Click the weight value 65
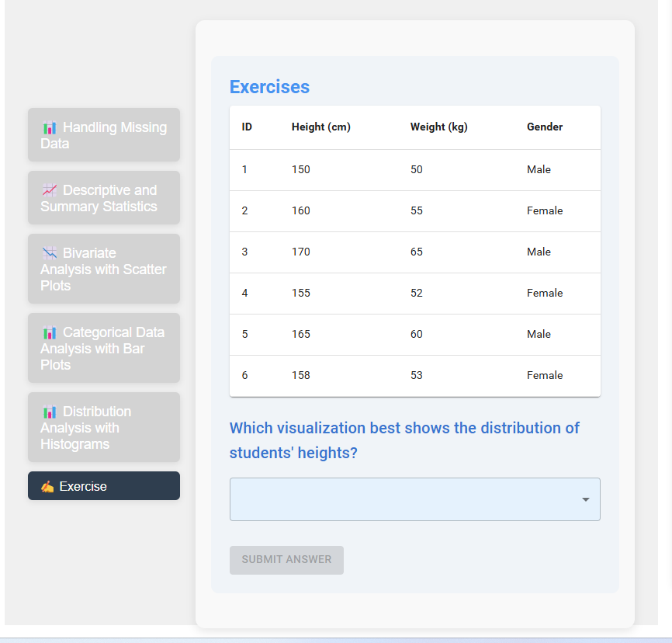672x643 pixels. 417,252
